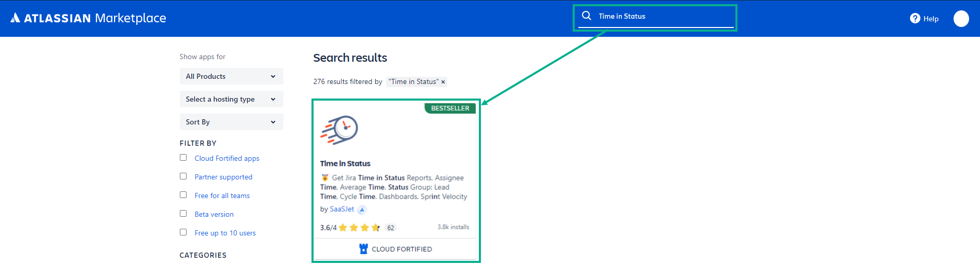This screenshot has width=980, height=265.
Task: Open Help via the question mark icon
Action: [915, 18]
